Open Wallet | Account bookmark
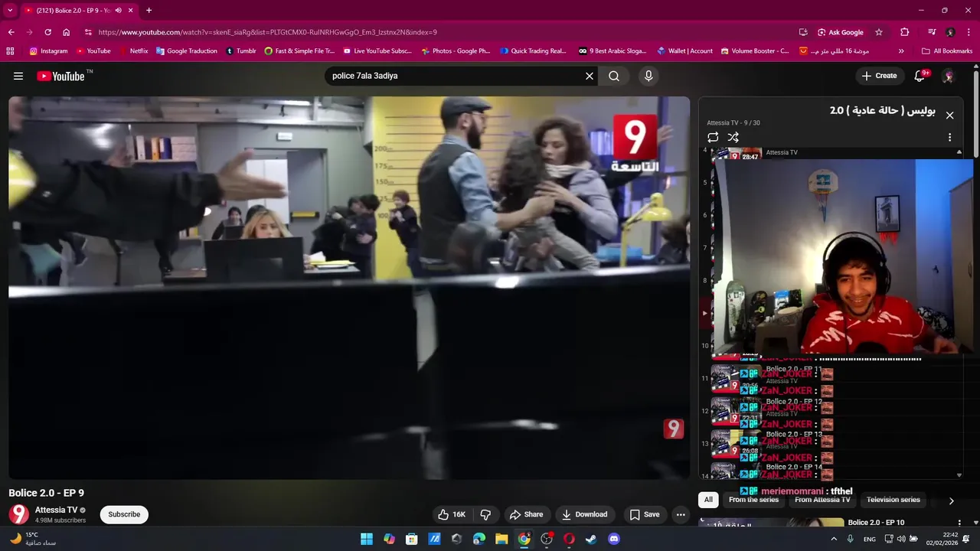 coord(684,51)
